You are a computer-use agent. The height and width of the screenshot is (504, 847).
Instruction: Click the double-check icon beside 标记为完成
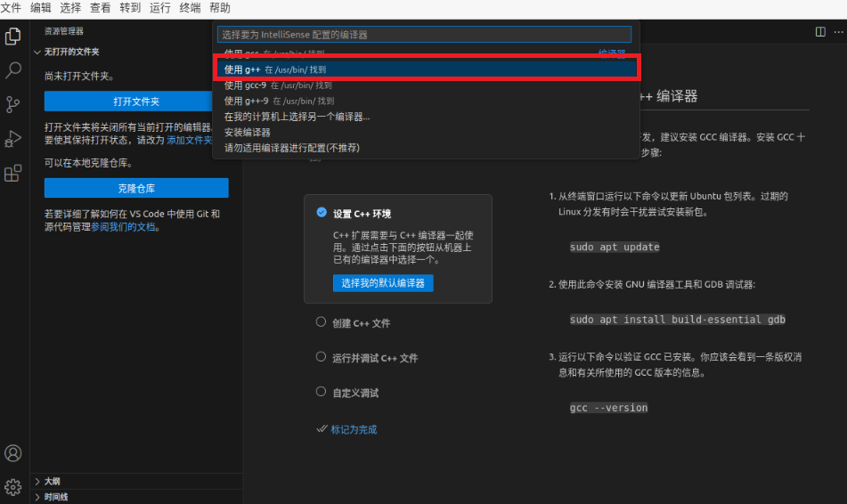(322, 429)
